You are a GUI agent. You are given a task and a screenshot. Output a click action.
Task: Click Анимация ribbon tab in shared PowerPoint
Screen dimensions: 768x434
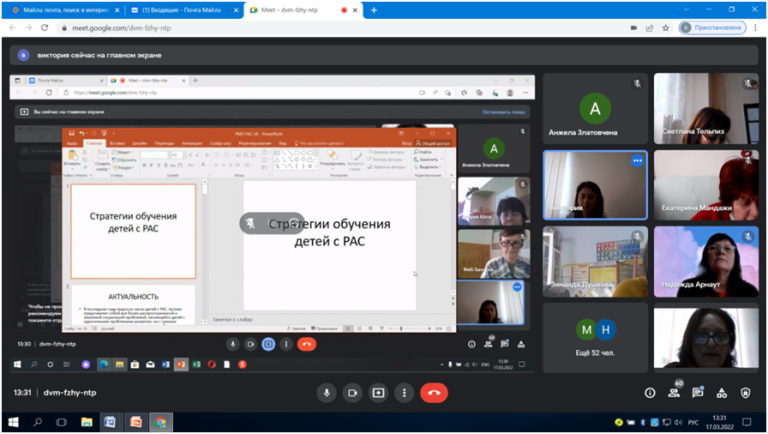coord(192,143)
